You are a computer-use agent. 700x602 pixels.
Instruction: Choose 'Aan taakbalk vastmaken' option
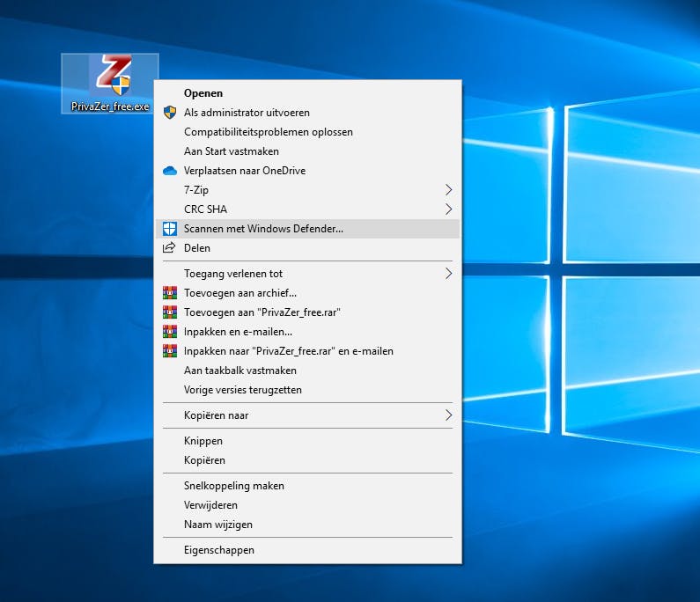pos(239,371)
